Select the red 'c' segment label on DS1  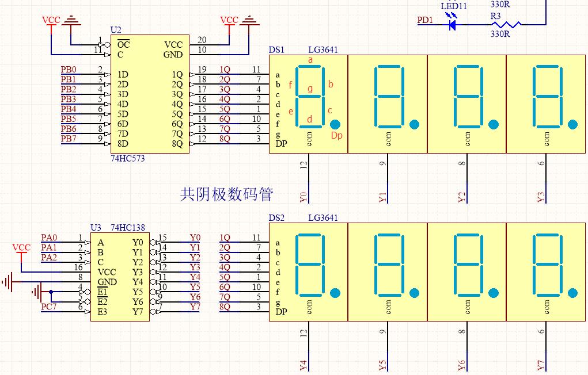[x=330, y=110]
